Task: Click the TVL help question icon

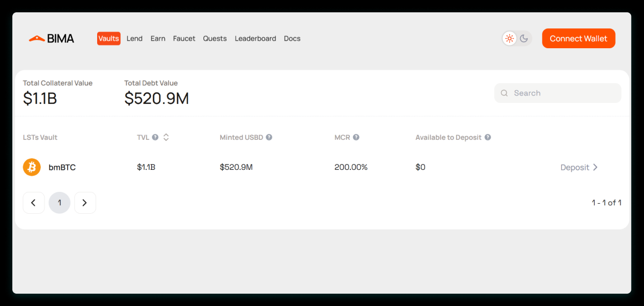Action: [155, 137]
